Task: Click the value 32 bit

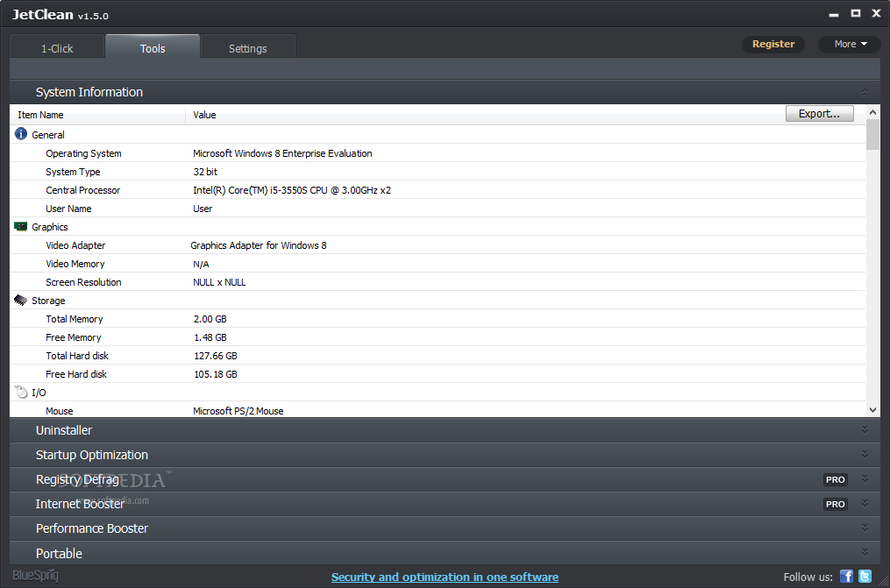Action: click(x=205, y=171)
